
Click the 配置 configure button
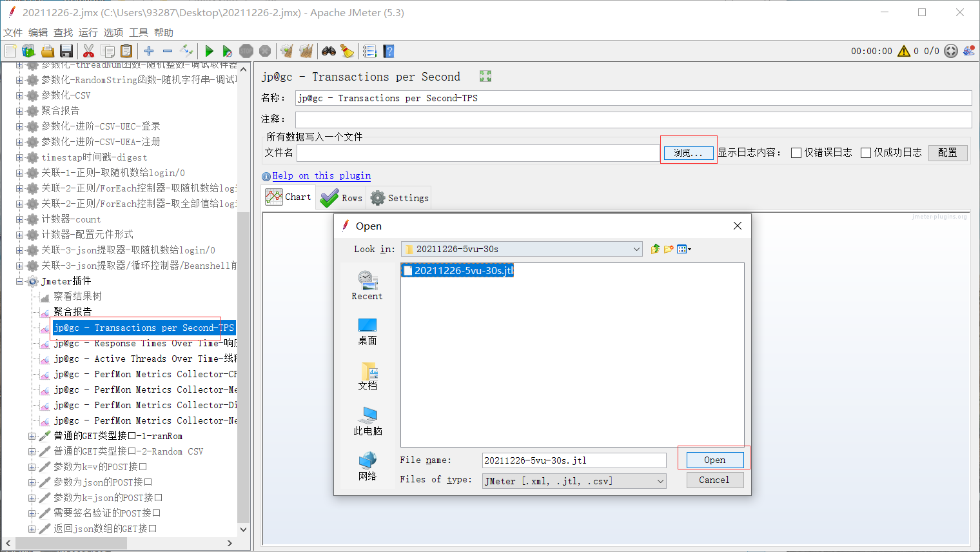tap(948, 153)
